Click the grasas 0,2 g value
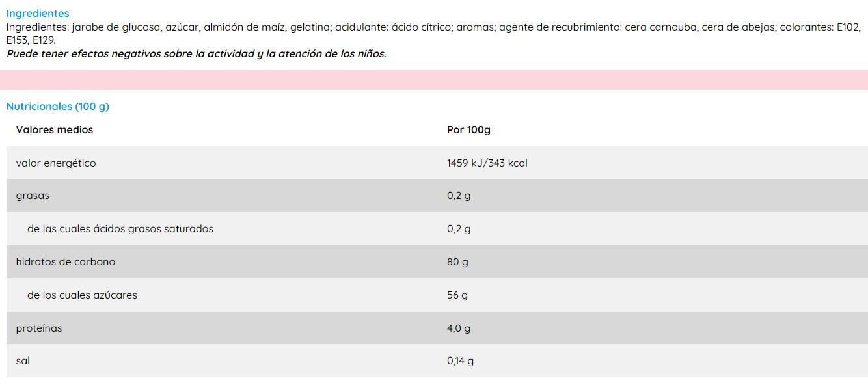868x387 pixels. 459,196
